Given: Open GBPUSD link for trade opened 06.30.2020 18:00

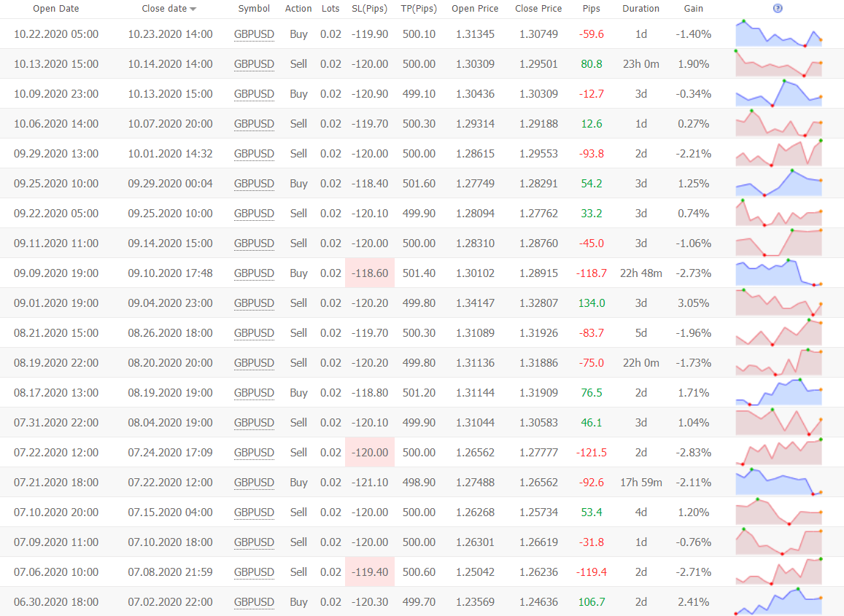Looking at the screenshot, I should click(254, 602).
